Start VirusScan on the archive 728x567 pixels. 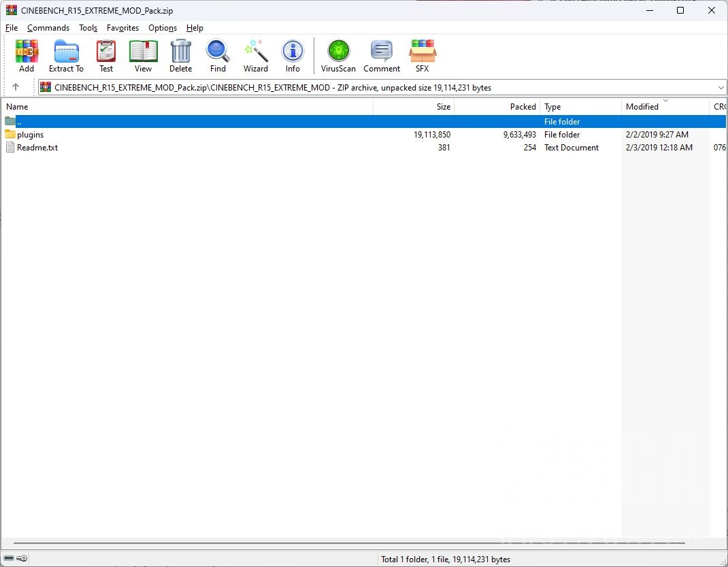338,56
